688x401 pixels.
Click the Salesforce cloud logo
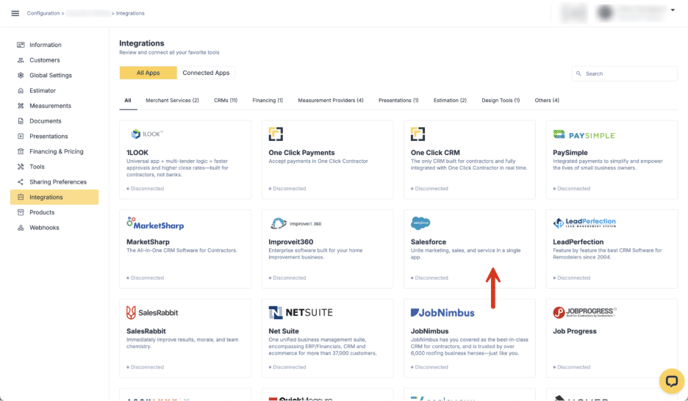pos(421,224)
